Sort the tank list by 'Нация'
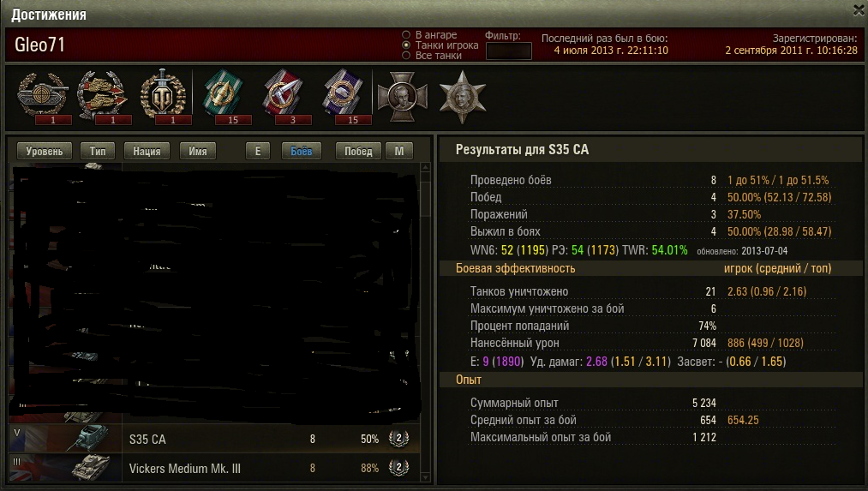The height and width of the screenshot is (491, 868). coord(147,151)
